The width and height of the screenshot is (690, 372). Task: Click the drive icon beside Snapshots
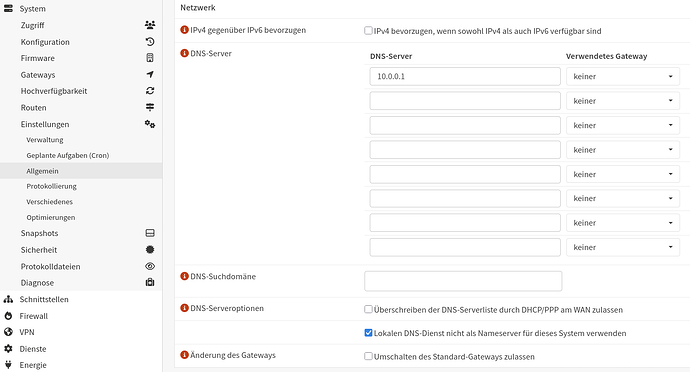pos(150,233)
